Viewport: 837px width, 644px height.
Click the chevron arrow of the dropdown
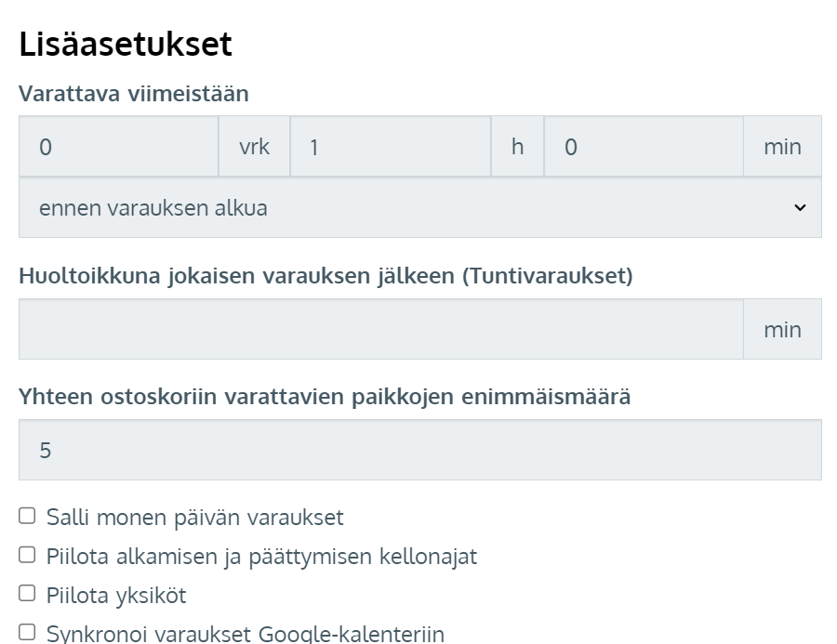(x=800, y=208)
